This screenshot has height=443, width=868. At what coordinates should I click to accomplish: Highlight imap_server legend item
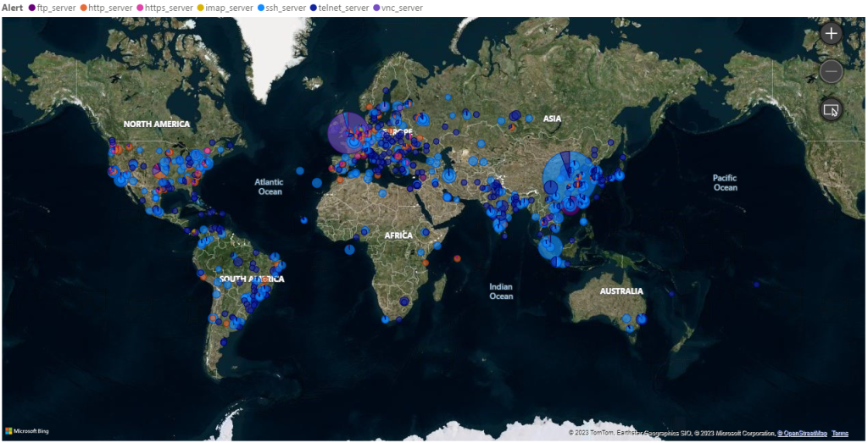coord(229,8)
